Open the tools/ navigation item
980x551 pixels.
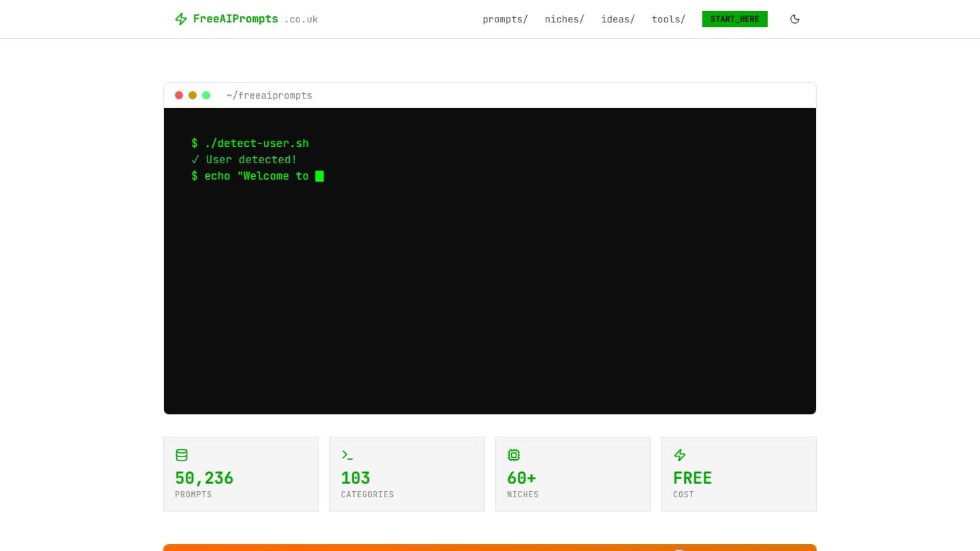click(668, 19)
